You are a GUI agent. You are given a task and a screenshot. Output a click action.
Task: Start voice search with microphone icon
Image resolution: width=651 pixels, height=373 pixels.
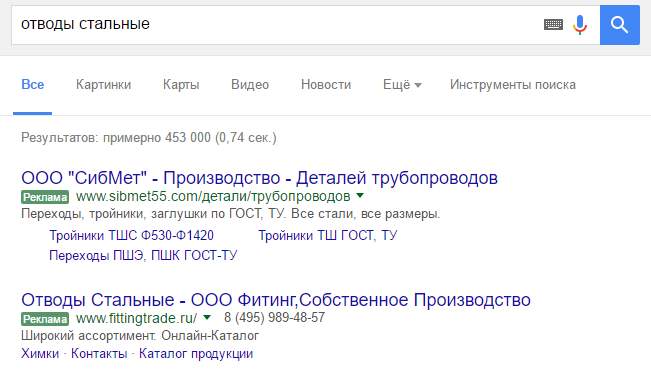[x=580, y=25]
